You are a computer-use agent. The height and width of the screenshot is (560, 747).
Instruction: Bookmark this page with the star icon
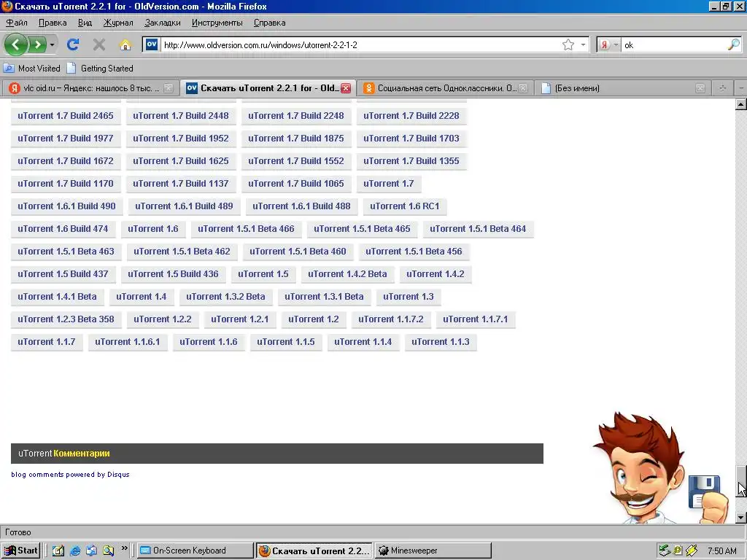click(568, 44)
